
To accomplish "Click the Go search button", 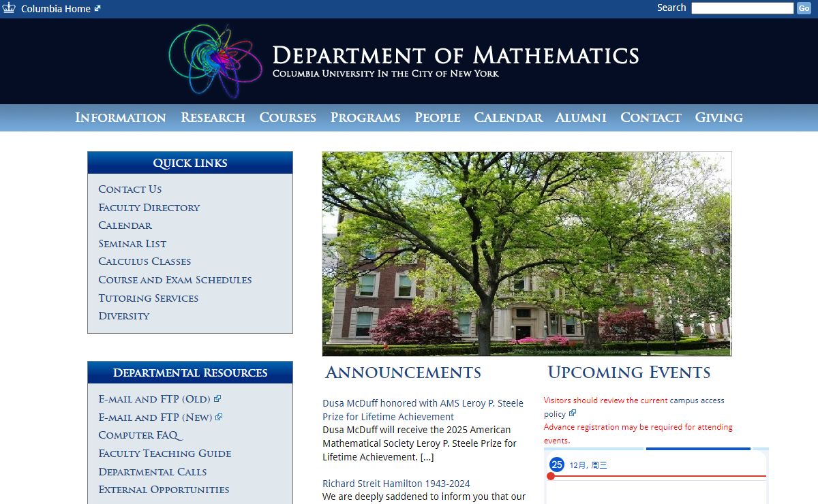I will click(804, 8).
